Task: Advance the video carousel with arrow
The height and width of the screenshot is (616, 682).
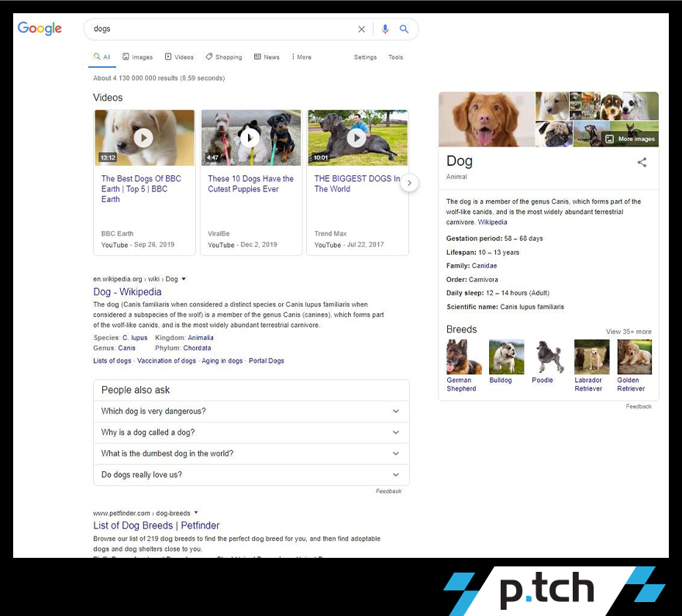Action: (409, 183)
